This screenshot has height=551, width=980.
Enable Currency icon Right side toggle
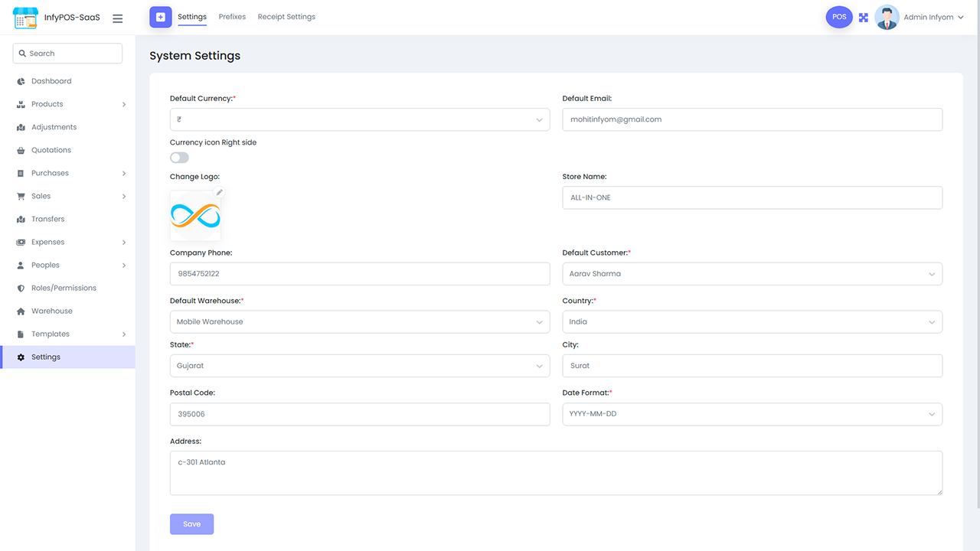tap(178, 157)
